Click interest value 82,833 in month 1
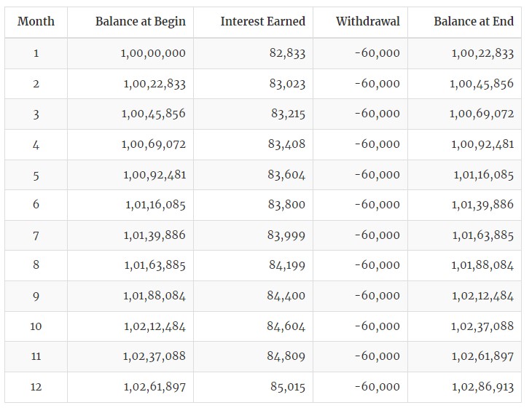 tap(287, 53)
